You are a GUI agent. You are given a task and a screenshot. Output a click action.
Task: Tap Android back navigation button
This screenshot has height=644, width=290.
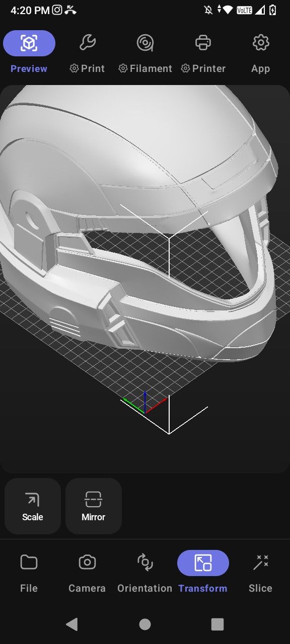(72, 624)
